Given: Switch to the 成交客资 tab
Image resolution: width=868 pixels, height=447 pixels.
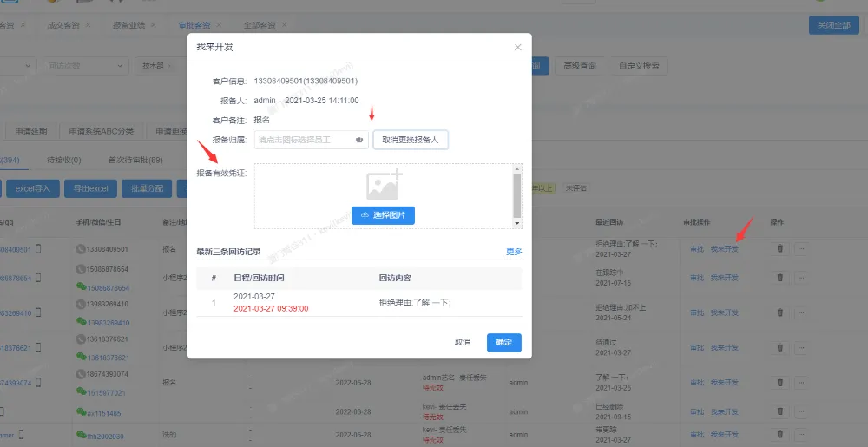Looking at the screenshot, I should coord(63,26).
